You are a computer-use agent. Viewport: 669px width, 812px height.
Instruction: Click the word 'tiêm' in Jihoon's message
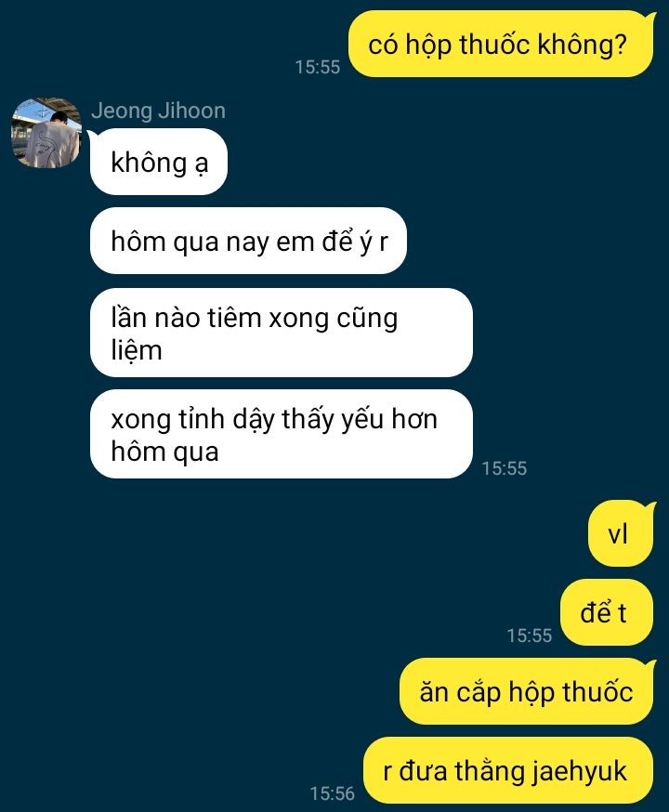(234, 318)
